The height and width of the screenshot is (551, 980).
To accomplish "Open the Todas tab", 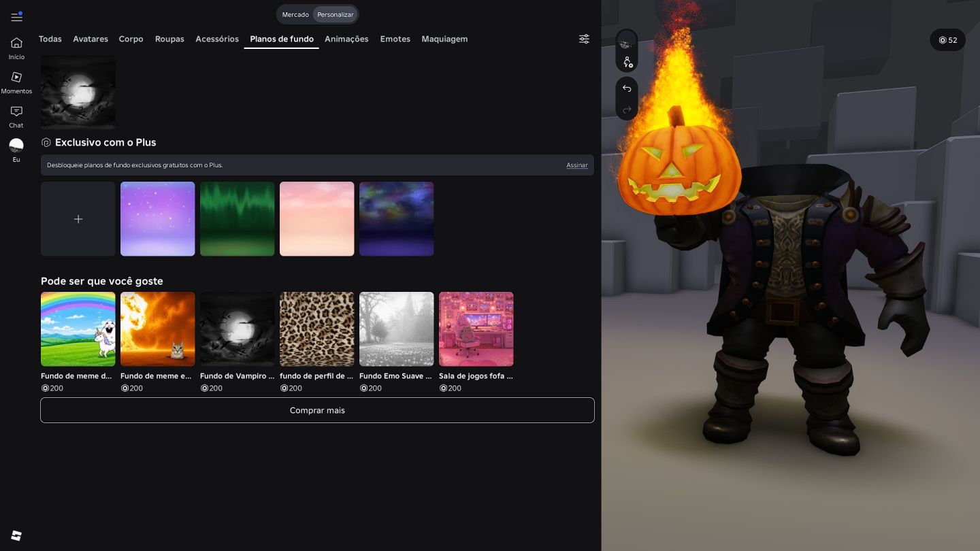I will (x=50, y=39).
